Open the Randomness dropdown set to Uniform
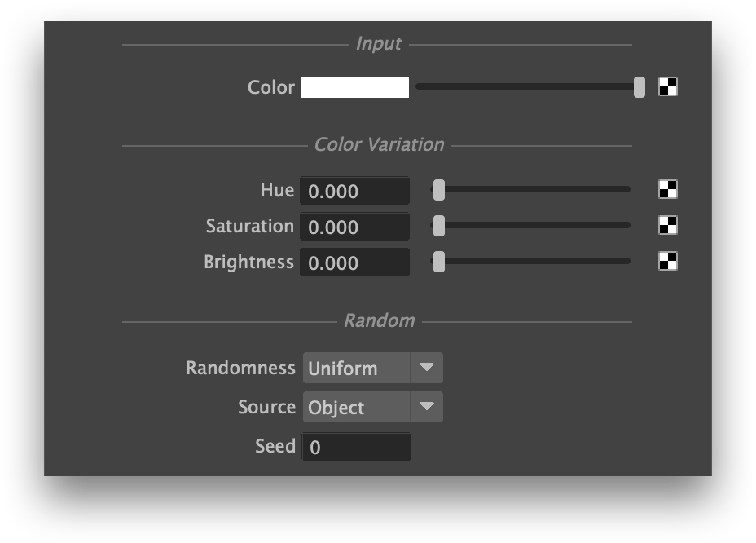 (x=357, y=369)
